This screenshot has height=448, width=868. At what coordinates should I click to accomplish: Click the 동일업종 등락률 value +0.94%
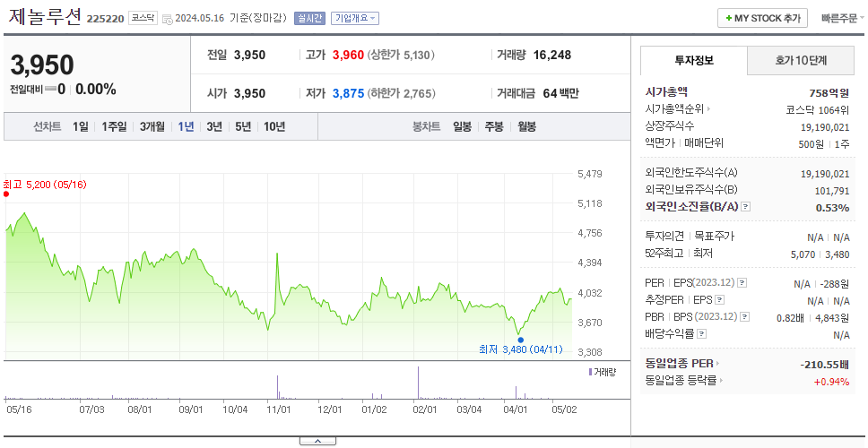point(831,382)
